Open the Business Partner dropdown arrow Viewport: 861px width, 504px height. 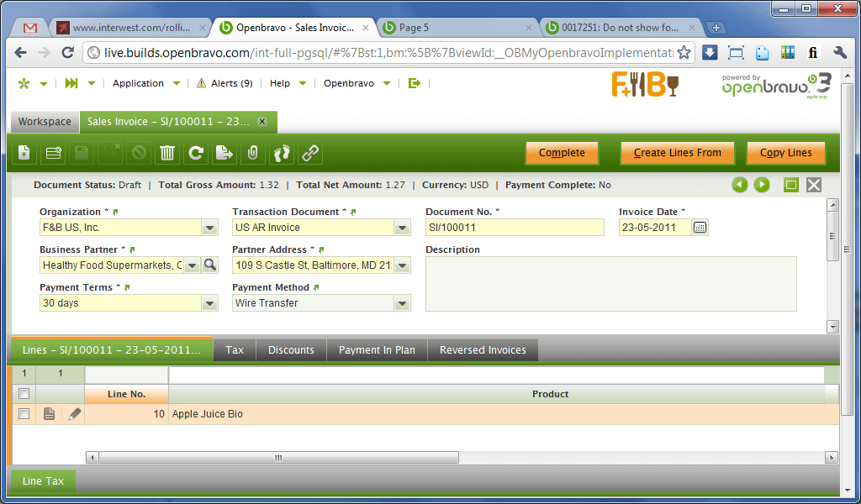coord(192,265)
